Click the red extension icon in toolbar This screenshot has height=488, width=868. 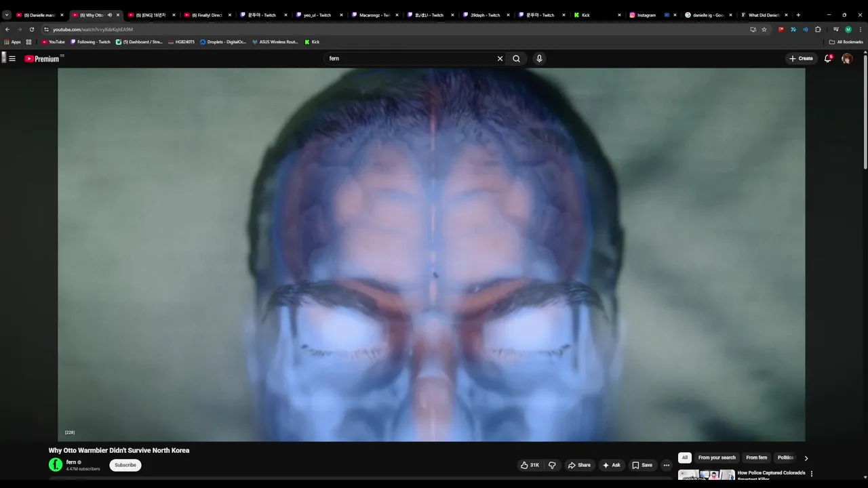click(x=781, y=29)
